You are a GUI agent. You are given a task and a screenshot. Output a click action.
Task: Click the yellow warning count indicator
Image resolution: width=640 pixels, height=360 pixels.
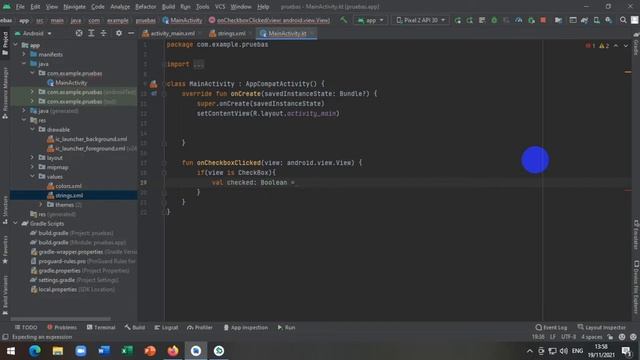604,46
